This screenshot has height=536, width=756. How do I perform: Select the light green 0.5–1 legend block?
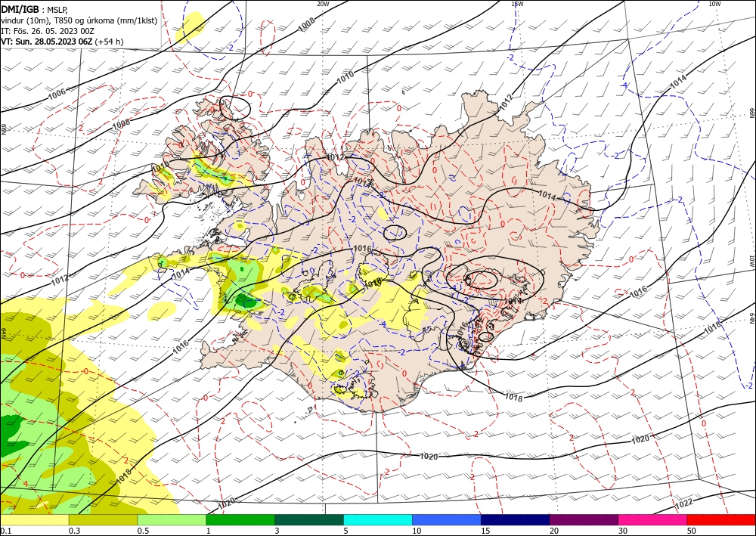[172, 519]
